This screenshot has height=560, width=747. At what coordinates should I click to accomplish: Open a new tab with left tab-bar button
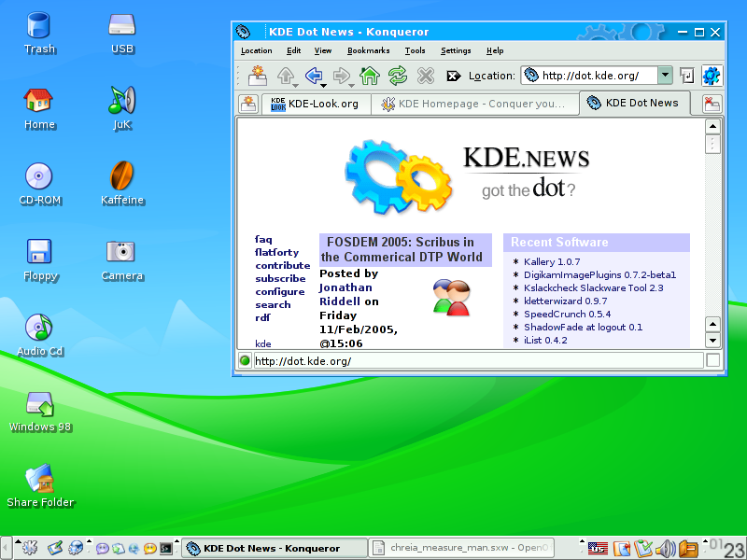248,104
